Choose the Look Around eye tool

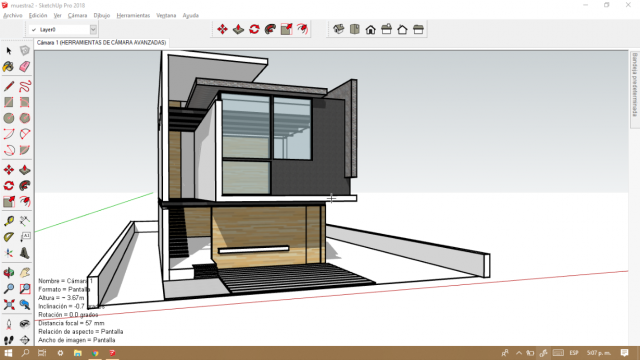[24, 324]
